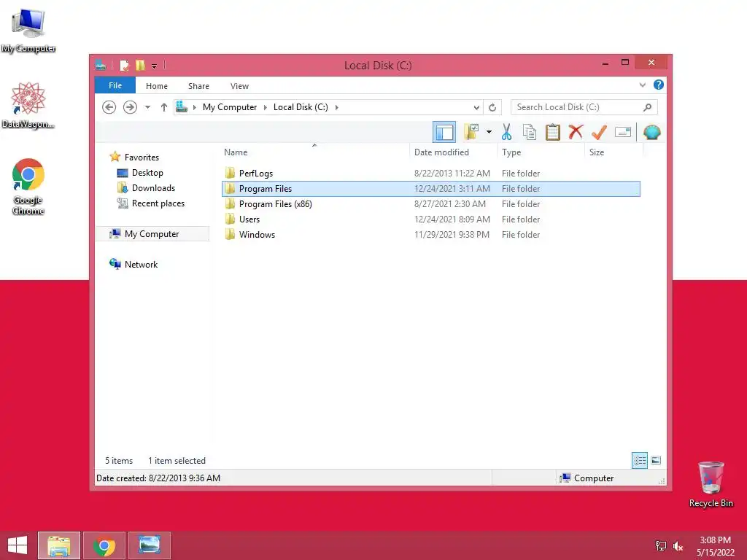Click the My Computer desktop icon
747x560 pixels.
(28, 31)
